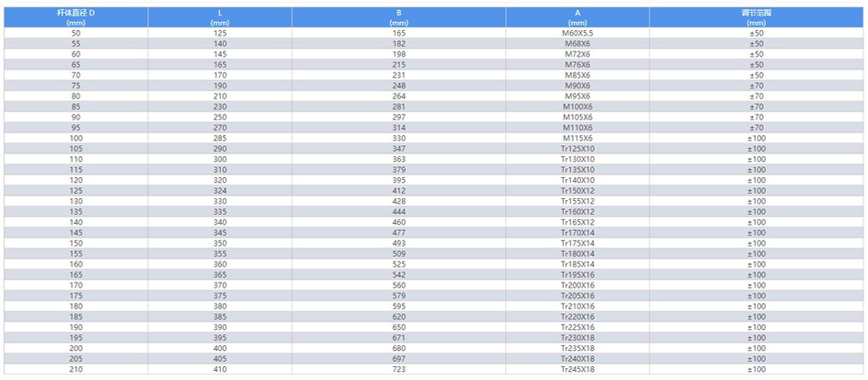Select the L (mm) column header
Viewport: 868px width, 380px height.
(219, 16)
